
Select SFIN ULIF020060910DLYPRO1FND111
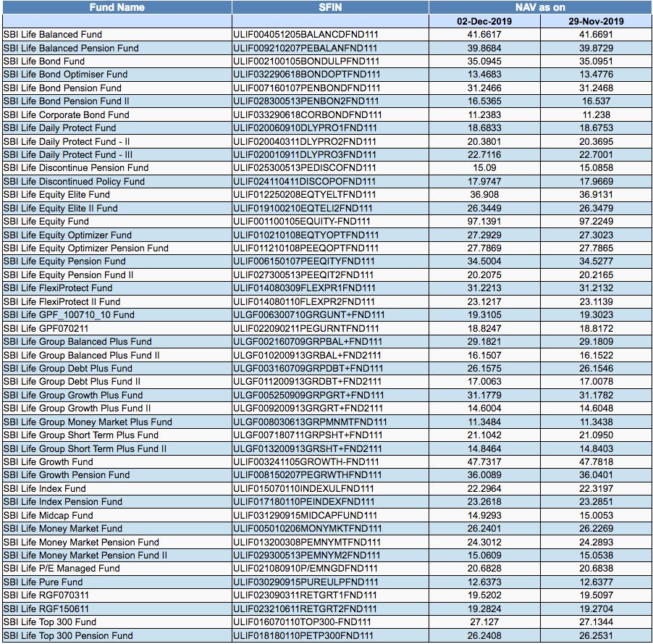pyautogui.click(x=305, y=128)
